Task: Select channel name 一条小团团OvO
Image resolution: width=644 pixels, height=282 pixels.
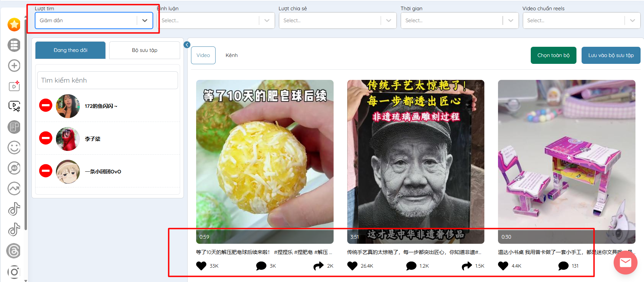Action: [x=103, y=172]
